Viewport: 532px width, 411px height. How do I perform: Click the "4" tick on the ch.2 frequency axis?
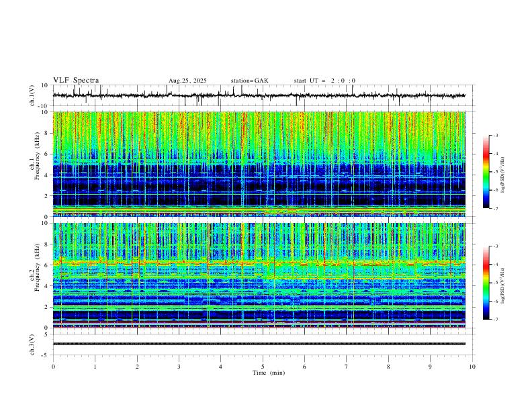(47, 286)
